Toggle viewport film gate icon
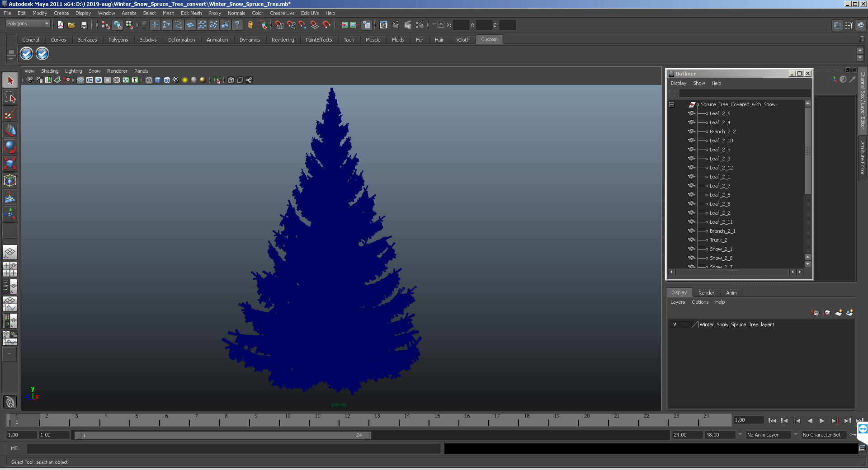This screenshot has height=470, width=868. (x=90, y=80)
